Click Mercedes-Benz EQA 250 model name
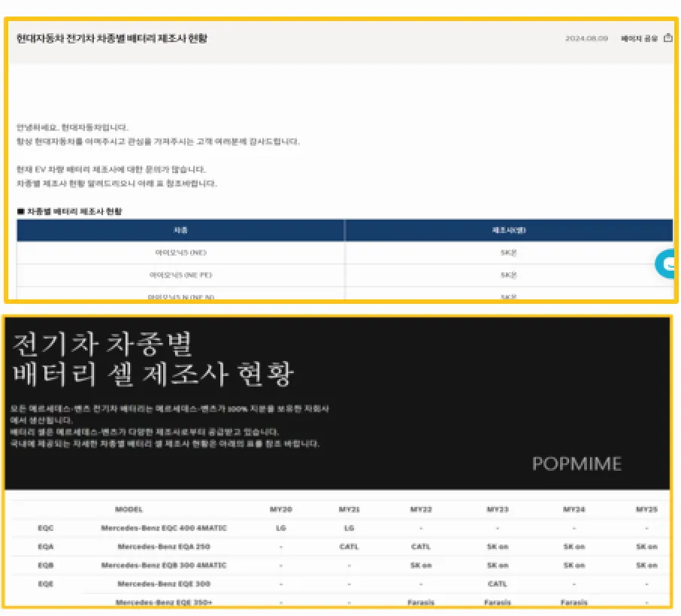 [164, 547]
